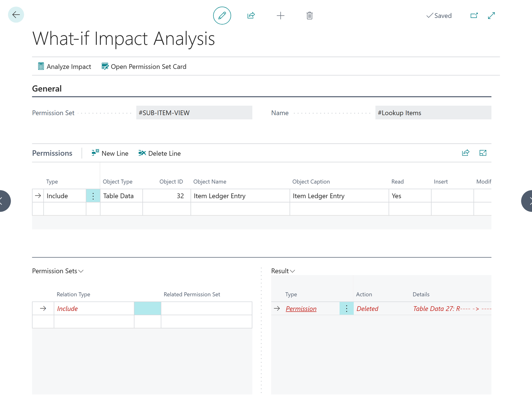Click Analyze Impact action
Viewport: 532px width, 402px height.
pyautogui.click(x=65, y=67)
